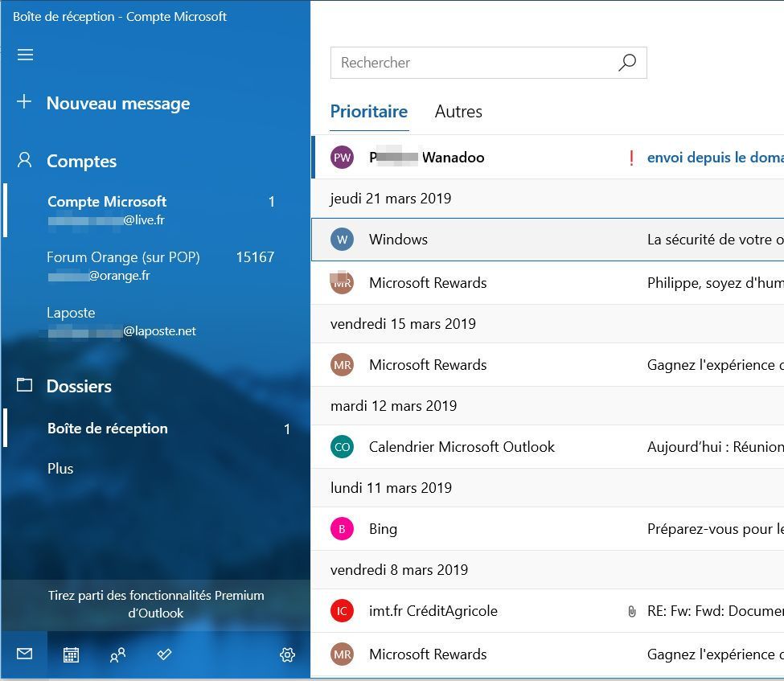784x681 pixels.
Task: Click inside the Rechercher search field
Action: pos(470,63)
